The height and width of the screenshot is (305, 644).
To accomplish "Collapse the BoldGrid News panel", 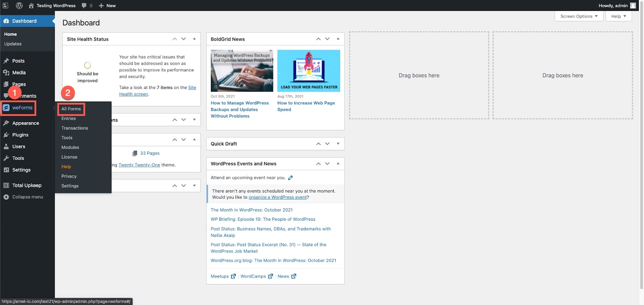I will tap(338, 39).
